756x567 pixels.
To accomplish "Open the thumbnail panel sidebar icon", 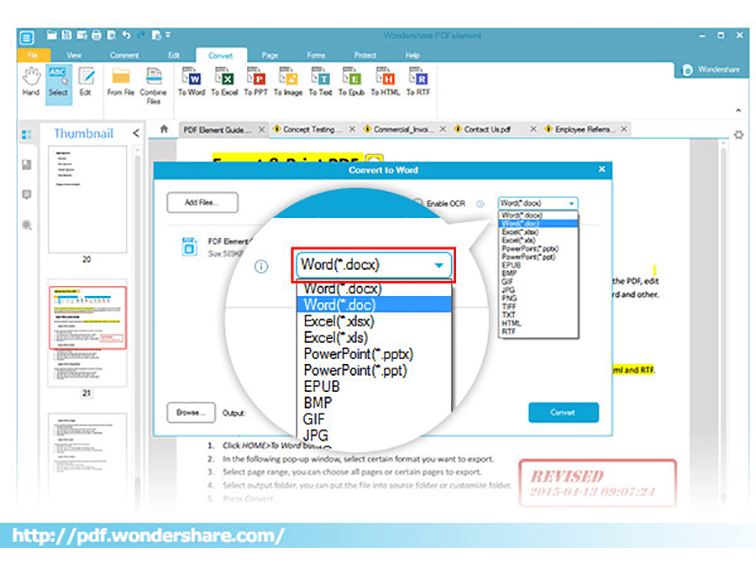I will [27, 135].
